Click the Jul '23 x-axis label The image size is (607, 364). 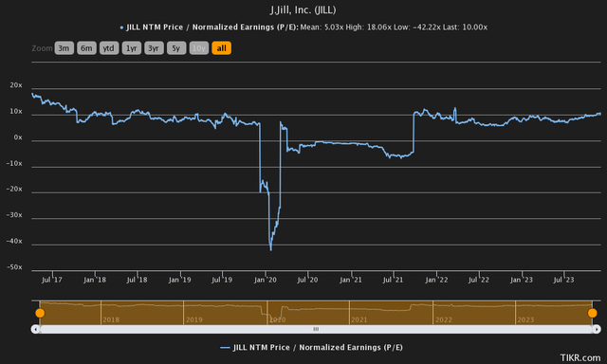pos(563,280)
